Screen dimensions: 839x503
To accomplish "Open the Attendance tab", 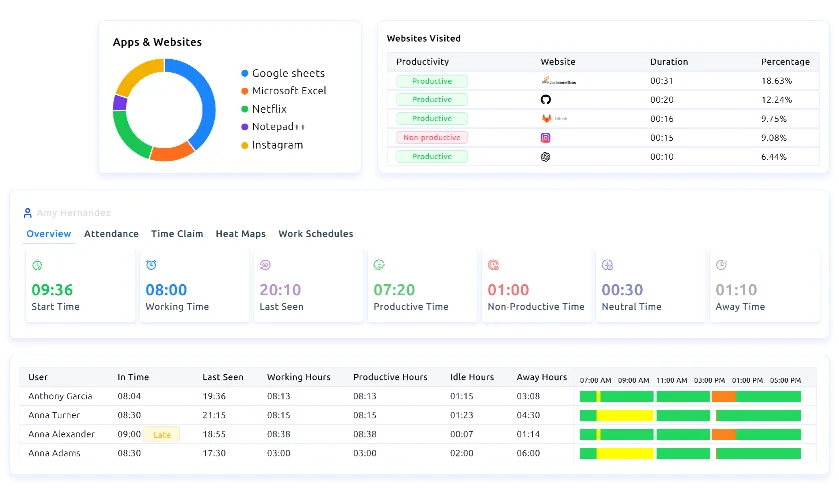I will 111,234.
